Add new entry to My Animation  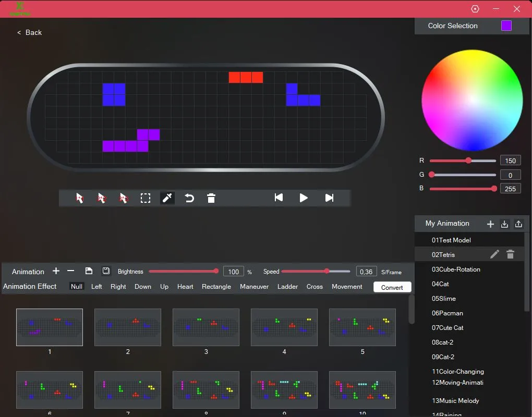(490, 224)
